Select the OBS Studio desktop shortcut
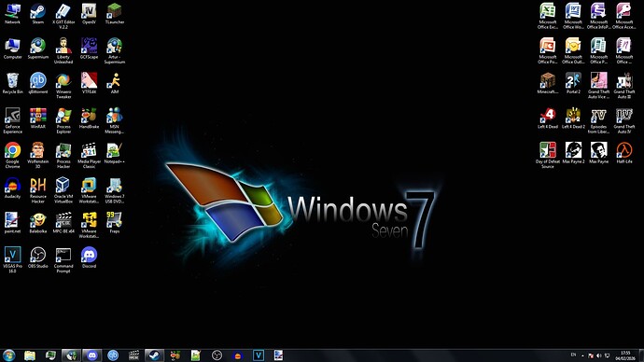This screenshot has height=362, width=644. point(37,258)
